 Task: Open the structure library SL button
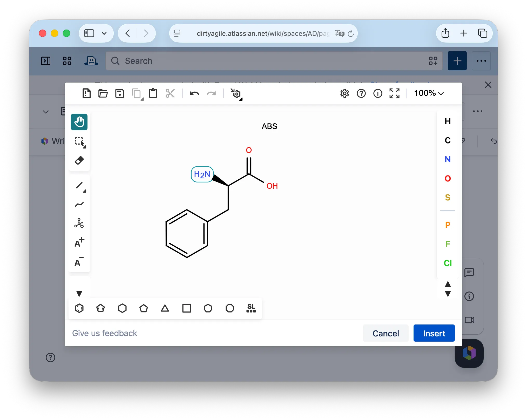[251, 308]
